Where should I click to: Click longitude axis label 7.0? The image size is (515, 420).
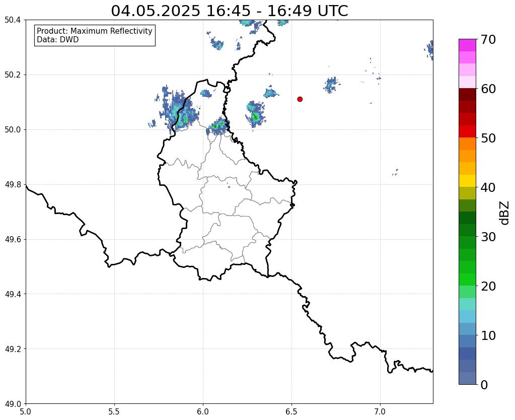(x=380, y=412)
